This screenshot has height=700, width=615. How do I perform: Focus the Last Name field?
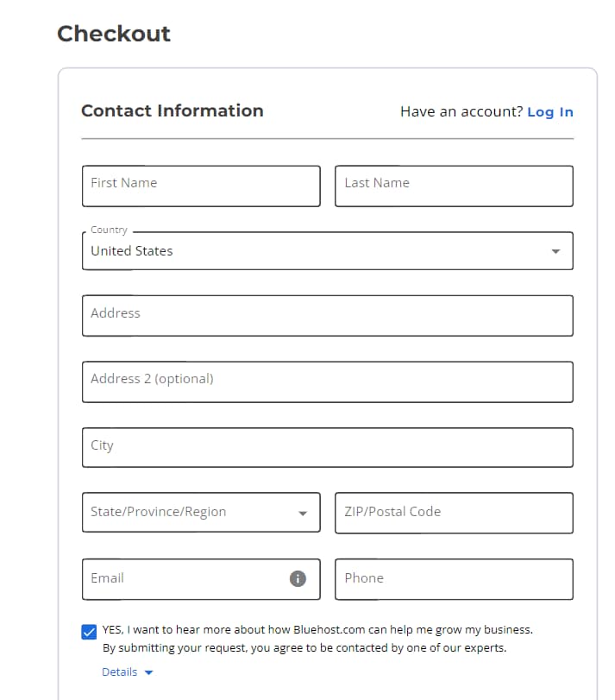[x=454, y=186]
